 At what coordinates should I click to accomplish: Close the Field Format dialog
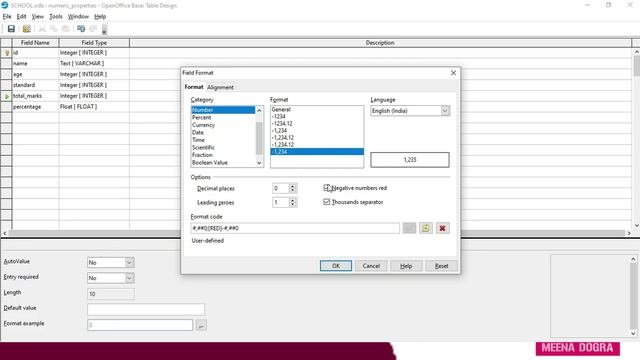pos(453,73)
